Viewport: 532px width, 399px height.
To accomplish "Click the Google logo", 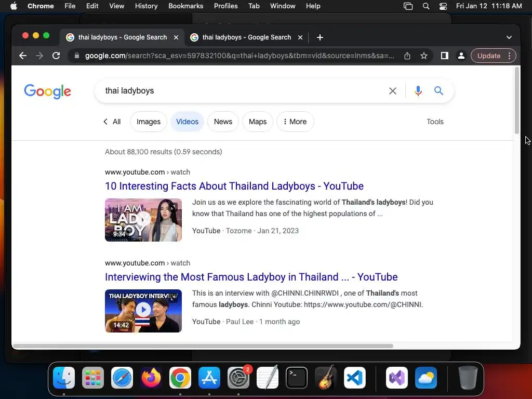I will [x=47, y=91].
